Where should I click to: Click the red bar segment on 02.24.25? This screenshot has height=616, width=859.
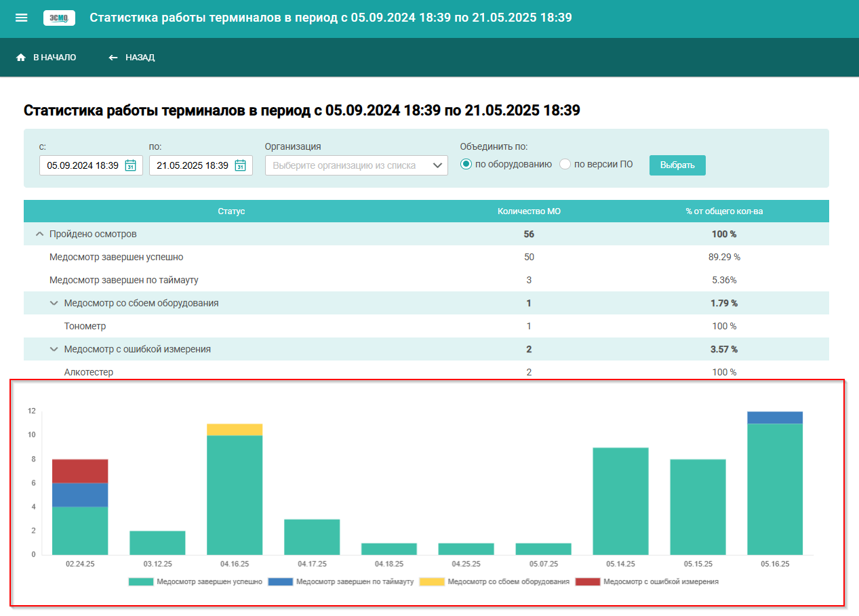click(80, 471)
